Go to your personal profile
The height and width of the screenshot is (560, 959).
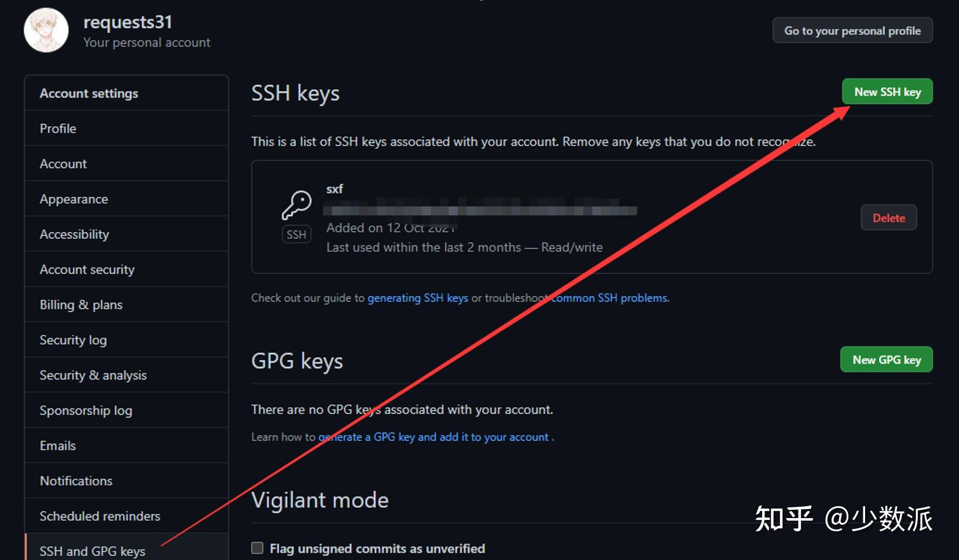pyautogui.click(x=853, y=31)
